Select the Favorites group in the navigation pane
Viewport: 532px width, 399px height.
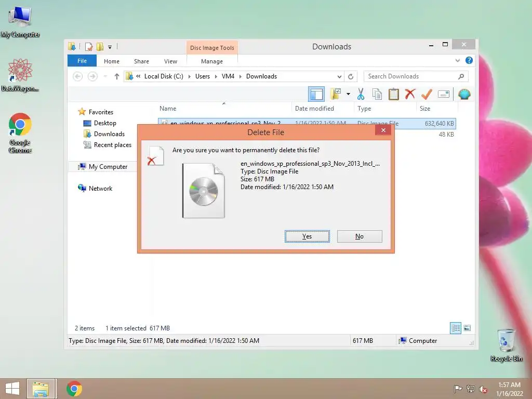[101, 112]
